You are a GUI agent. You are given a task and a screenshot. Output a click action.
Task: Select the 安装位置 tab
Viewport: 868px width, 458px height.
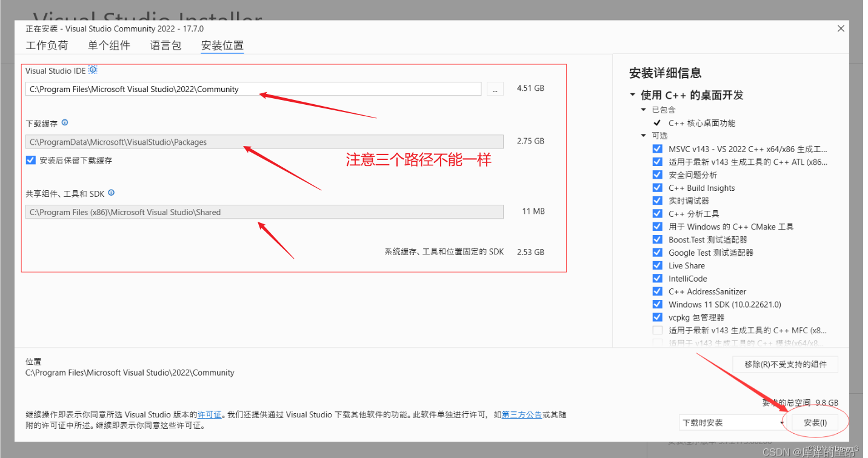tap(222, 45)
